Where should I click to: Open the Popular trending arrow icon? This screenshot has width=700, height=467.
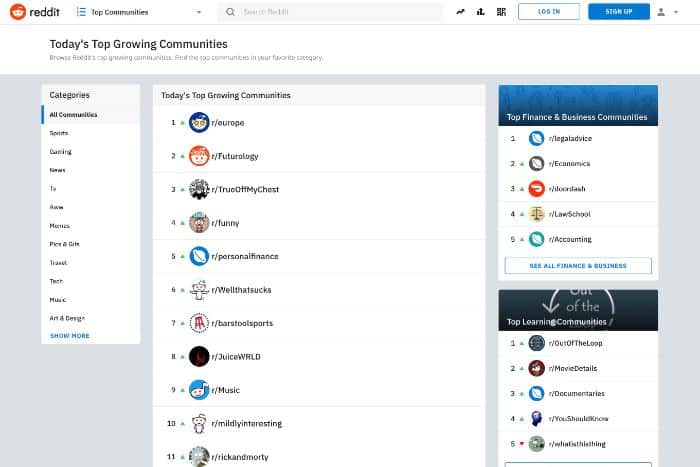click(x=460, y=12)
